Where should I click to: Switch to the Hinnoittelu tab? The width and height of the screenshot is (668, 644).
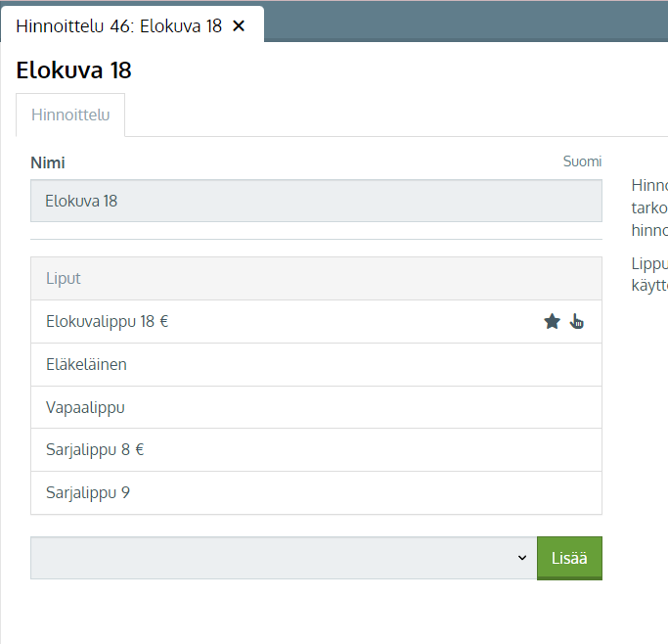pos(70,115)
